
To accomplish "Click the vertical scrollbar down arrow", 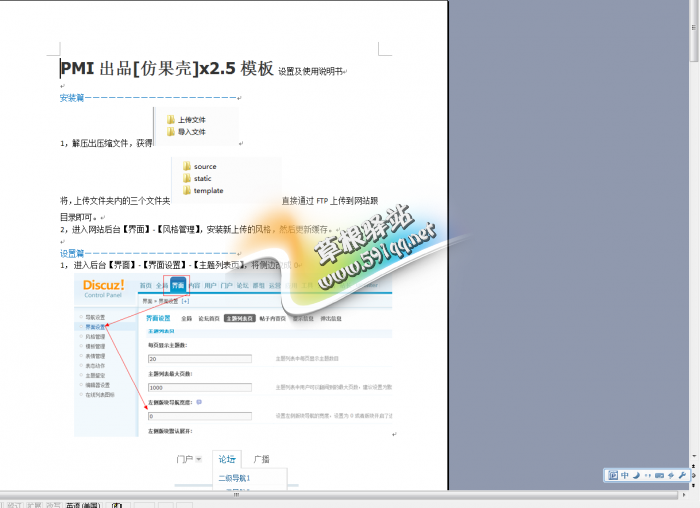I will (x=694, y=456).
